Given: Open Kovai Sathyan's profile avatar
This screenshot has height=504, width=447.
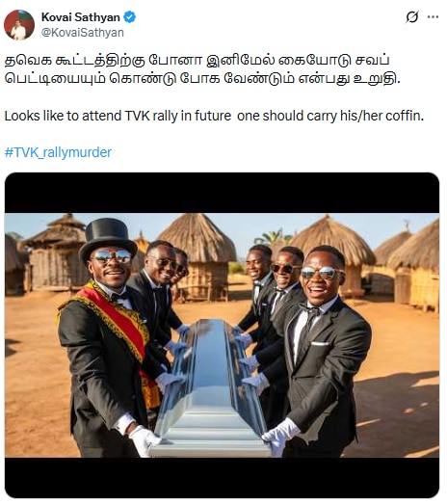Looking at the screenshot, I should (x=19, y=25).
